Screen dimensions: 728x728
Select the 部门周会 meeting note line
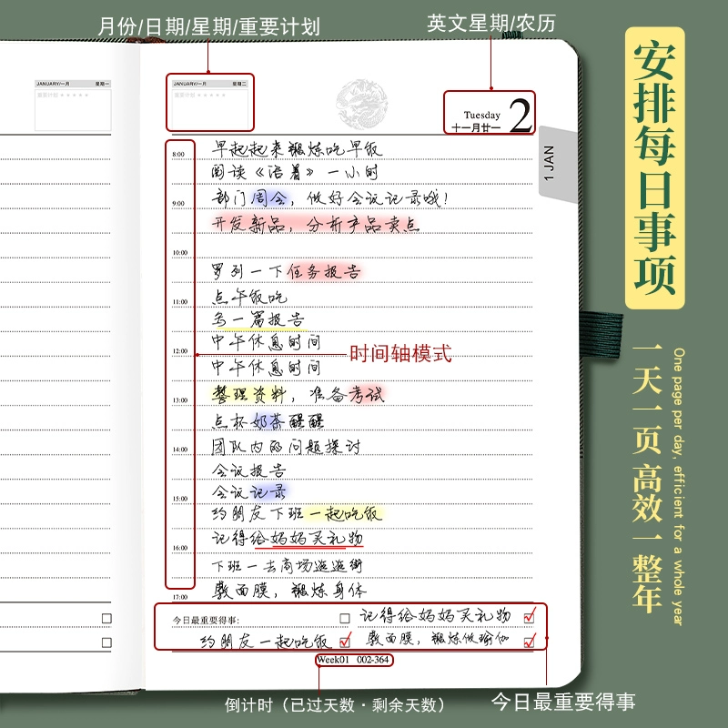pyautogui.click(x=329, y=198)
